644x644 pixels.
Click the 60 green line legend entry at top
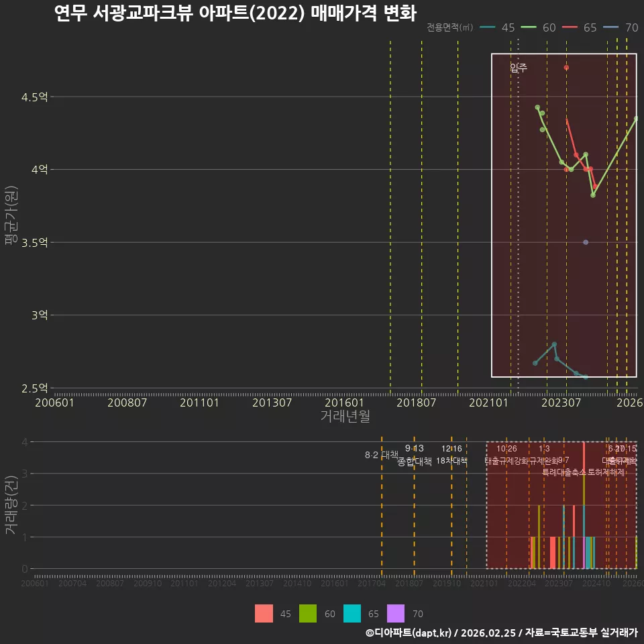click(x=538, y=28)
